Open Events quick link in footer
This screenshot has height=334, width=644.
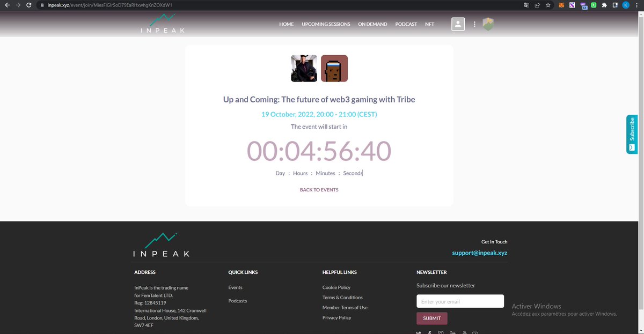coord(235,287)
